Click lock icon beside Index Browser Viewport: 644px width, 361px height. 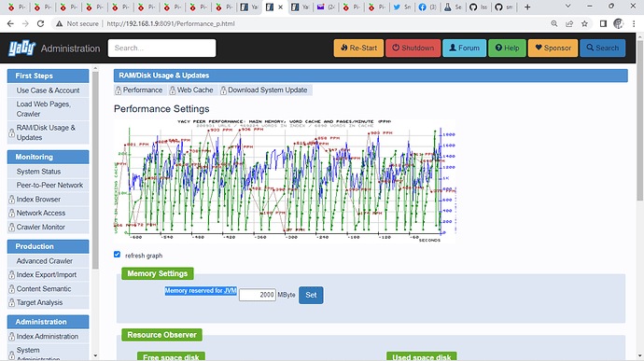click(x=11, y=200)
